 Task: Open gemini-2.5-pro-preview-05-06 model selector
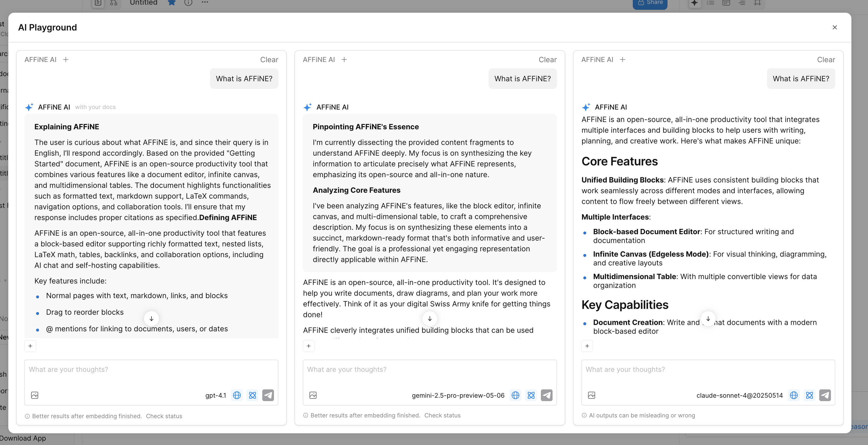click(458, 395)
